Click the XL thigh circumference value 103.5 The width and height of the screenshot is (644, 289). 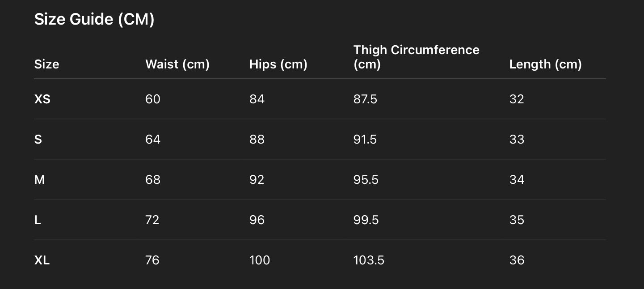368,260
